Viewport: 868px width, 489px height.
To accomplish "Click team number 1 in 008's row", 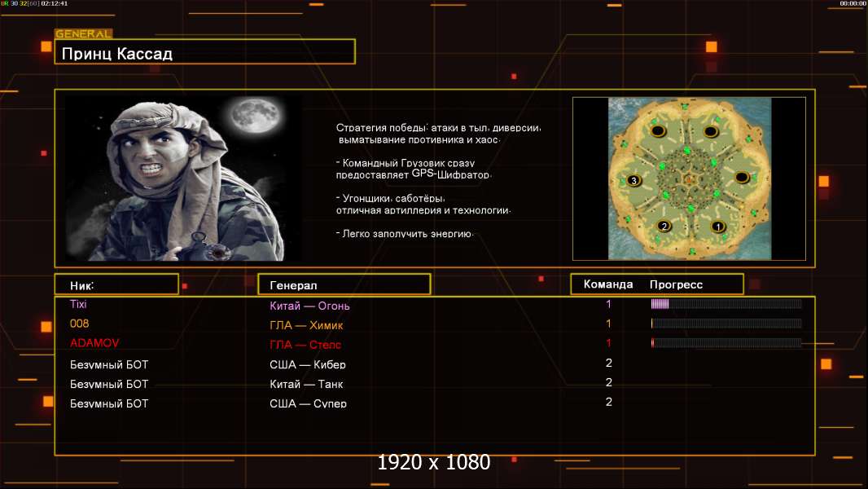I will click(608, 324).
